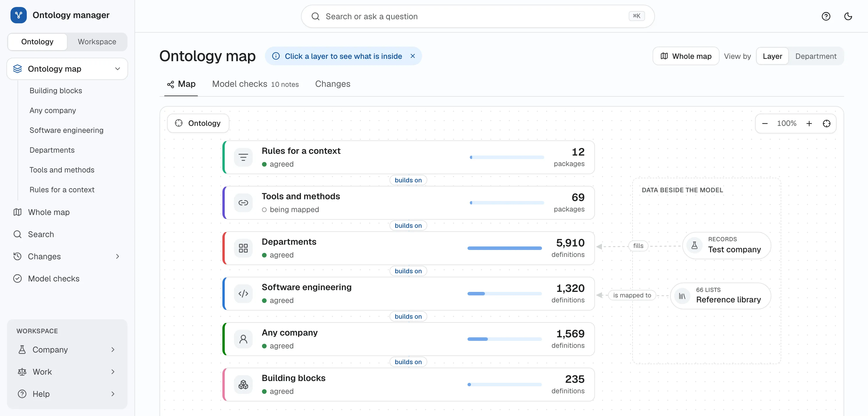Image resolution: width=868 pixels, height=416 pixels.
Task: Click the 'is mapped to' connector label
Action: point(632,295)
